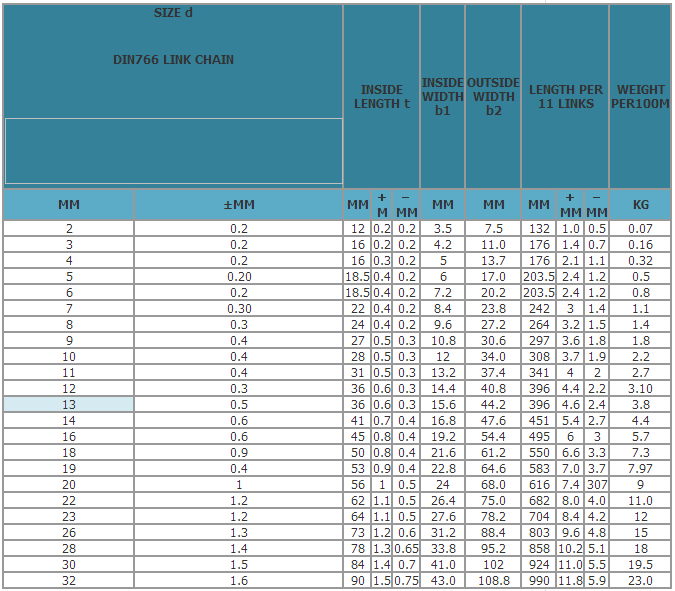Click outside width value 68.0
Screen dimensions: 675x591
click(493, 484)
